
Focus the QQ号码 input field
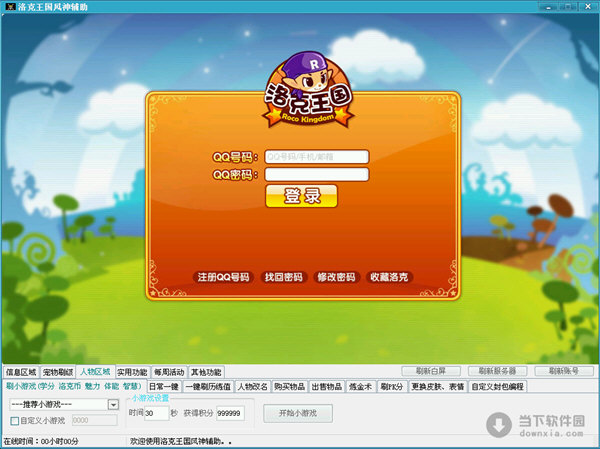coord(317,157)
